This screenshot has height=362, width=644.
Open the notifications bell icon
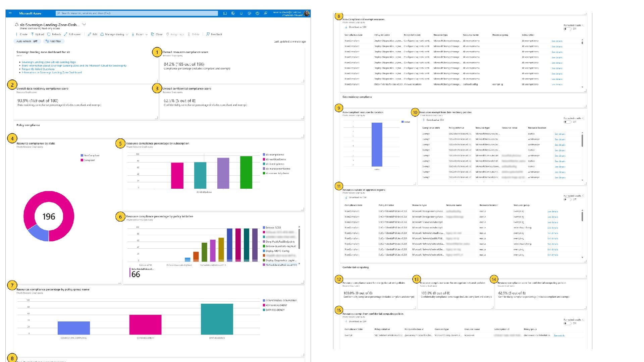[241, 13]
